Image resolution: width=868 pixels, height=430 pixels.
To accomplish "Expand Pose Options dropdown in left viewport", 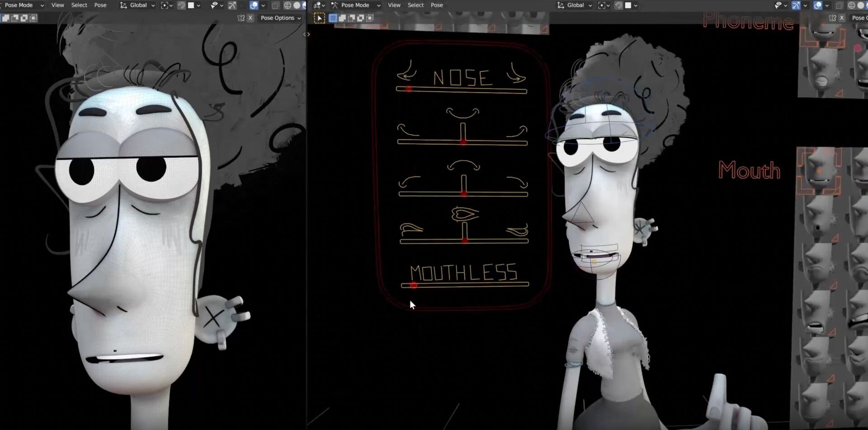I will click(x=280, y=18).
